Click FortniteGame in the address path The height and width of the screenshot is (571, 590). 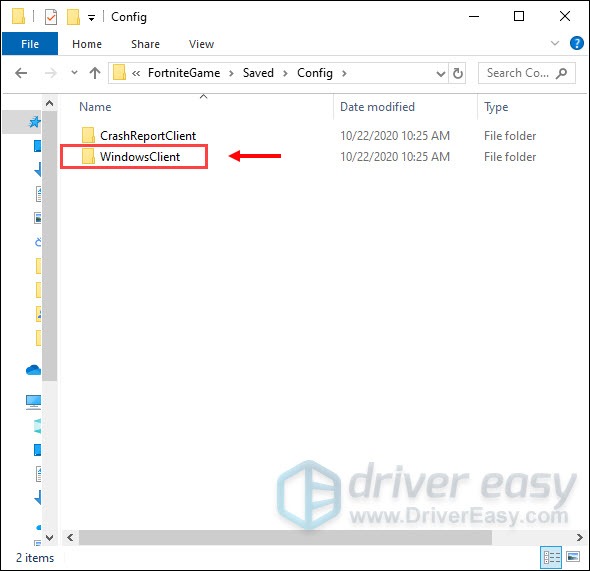(184, 73)
